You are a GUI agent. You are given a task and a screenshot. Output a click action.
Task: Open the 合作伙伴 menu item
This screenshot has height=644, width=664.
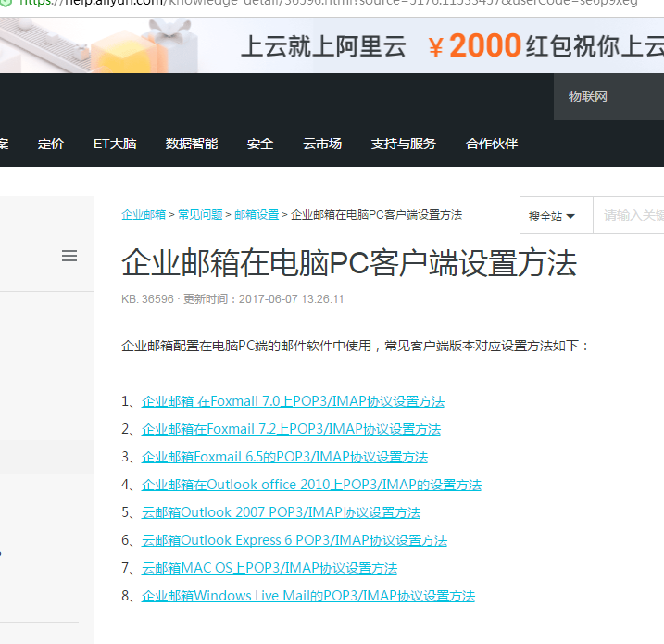tap(492, 144)
